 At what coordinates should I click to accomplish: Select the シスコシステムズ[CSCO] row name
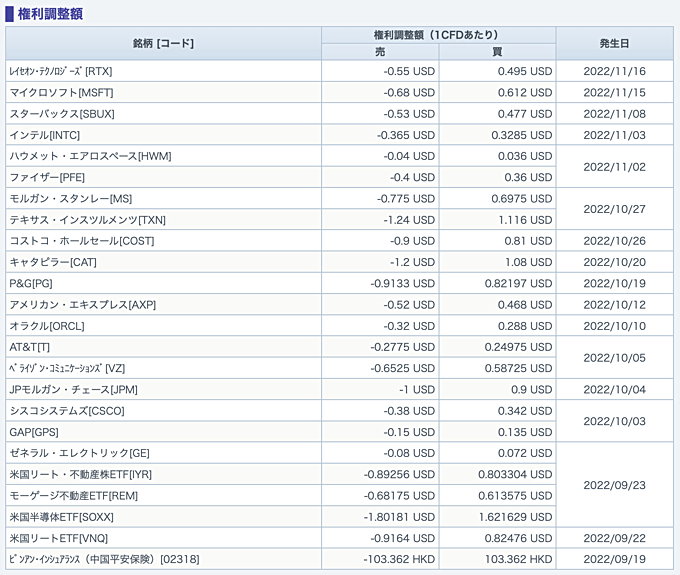point(67,411)
